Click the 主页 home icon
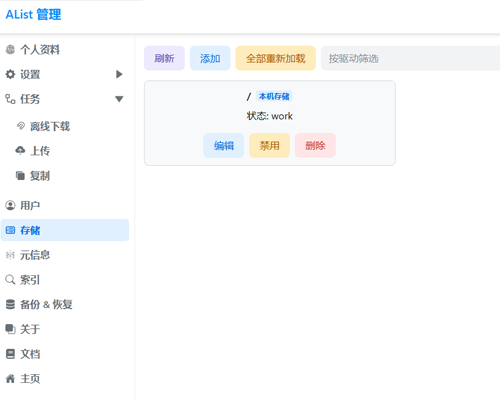The width and height of the screenshot is (500, 400). coord(10,379)
